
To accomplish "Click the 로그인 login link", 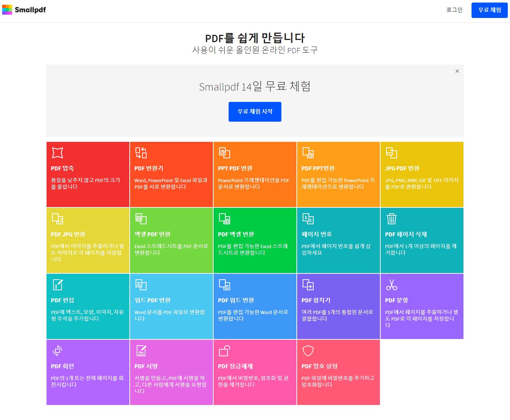I will [454, 10].
